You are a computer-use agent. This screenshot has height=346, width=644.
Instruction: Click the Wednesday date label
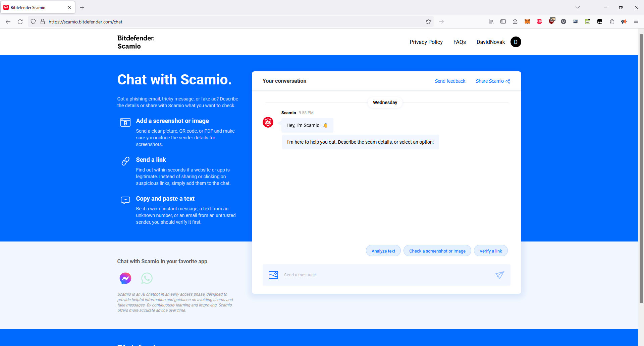click(x=385, y=102)
